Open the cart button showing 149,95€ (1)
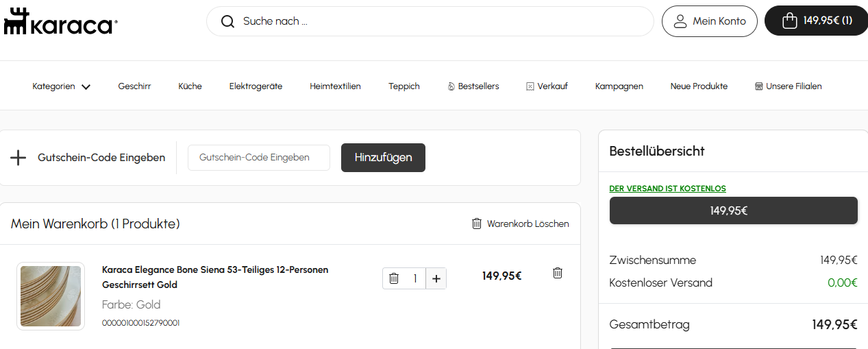The height and width of the screenshot is (349, 868). pos(817,21)
